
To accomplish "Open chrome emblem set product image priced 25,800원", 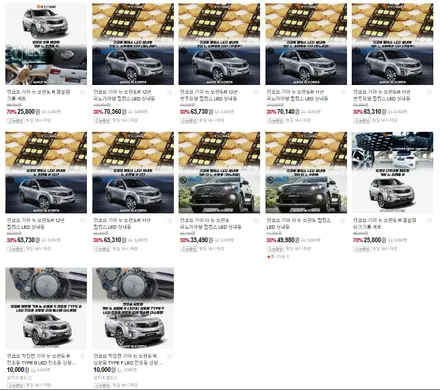I will pos(46,44).
